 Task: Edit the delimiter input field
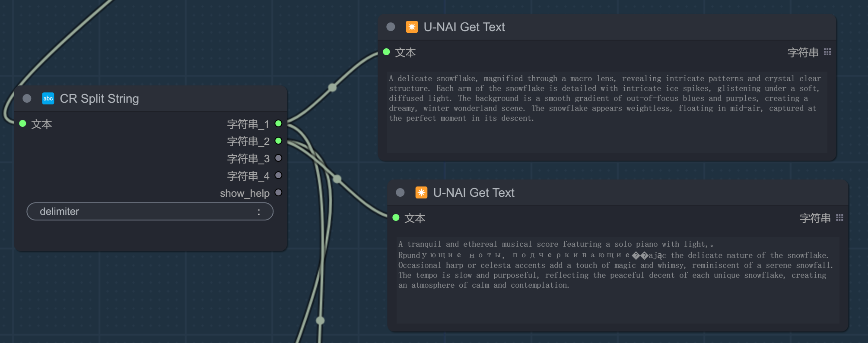(x=150, y=211)
